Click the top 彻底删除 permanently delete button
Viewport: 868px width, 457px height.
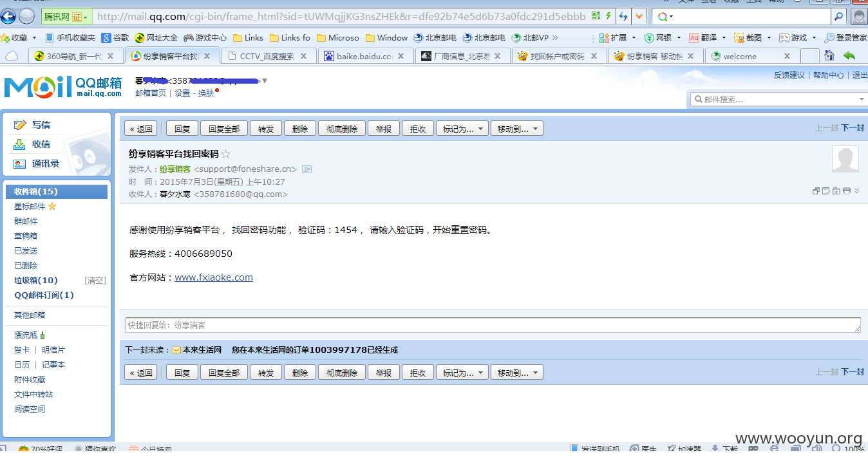point(342,129)
